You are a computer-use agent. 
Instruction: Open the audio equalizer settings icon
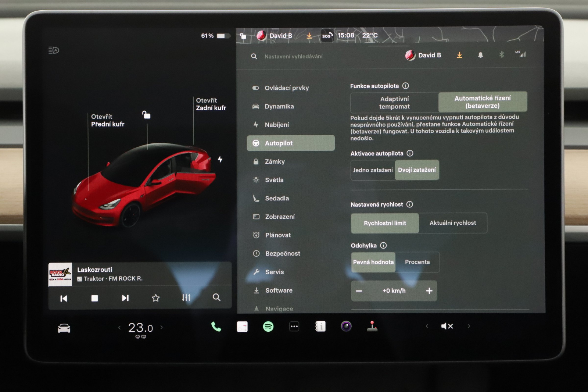click(x=186, y=297)
